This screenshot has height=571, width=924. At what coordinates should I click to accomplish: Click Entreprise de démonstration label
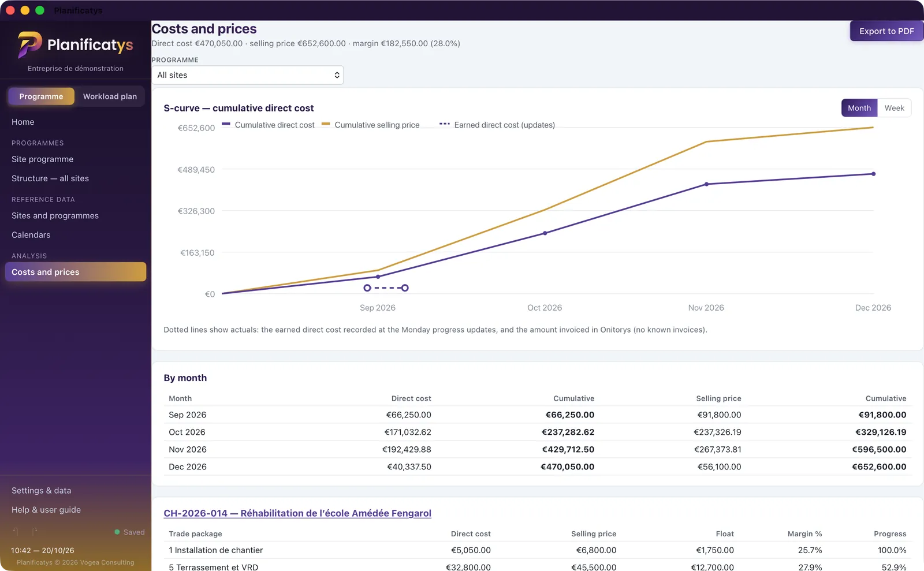(76, 68)
